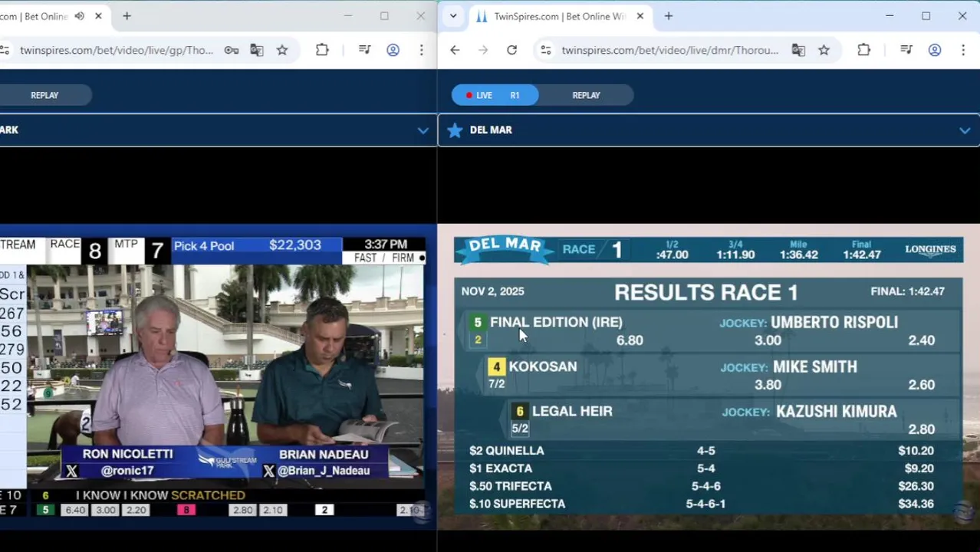Go back in the right browser window

[455, 50]
